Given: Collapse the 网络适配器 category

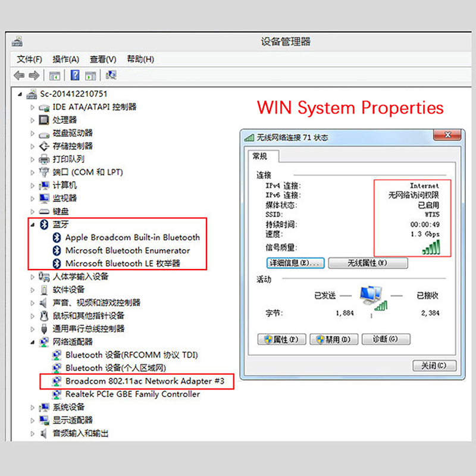Looking at the screenshot, I should click(x=33, y=342).
